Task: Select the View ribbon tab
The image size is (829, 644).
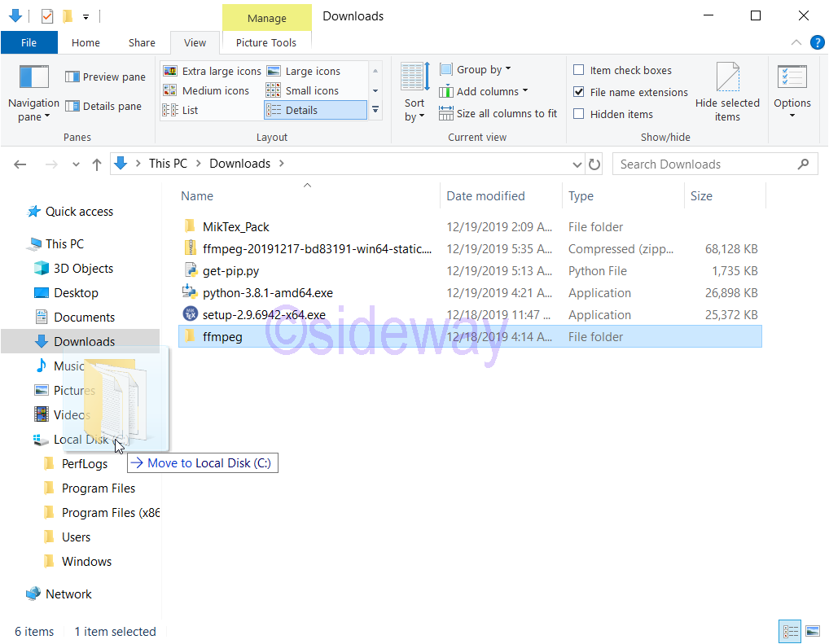Action: (195, 42)
